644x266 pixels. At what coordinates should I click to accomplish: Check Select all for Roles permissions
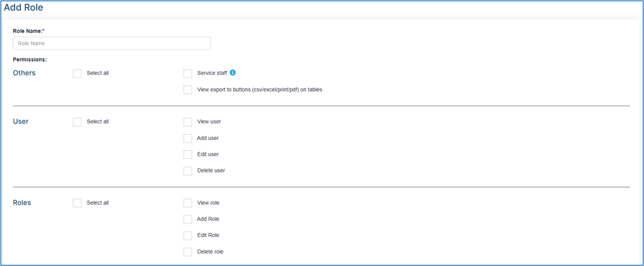[77, 203]
